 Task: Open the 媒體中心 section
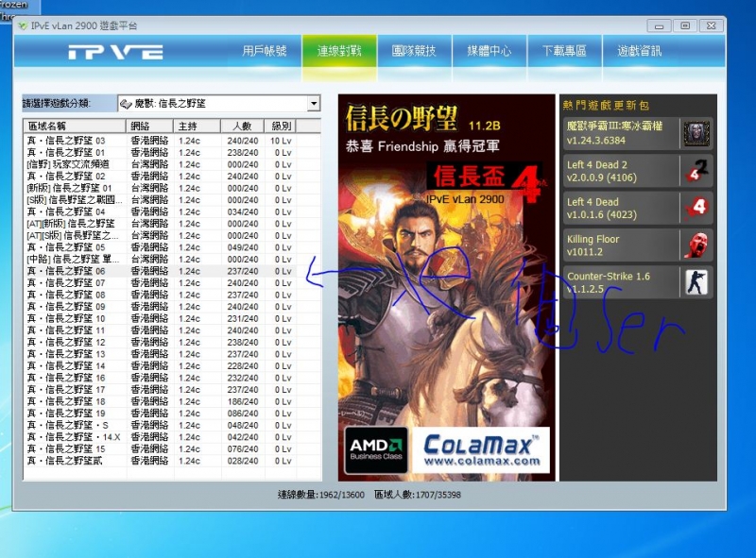coord(490,52)
